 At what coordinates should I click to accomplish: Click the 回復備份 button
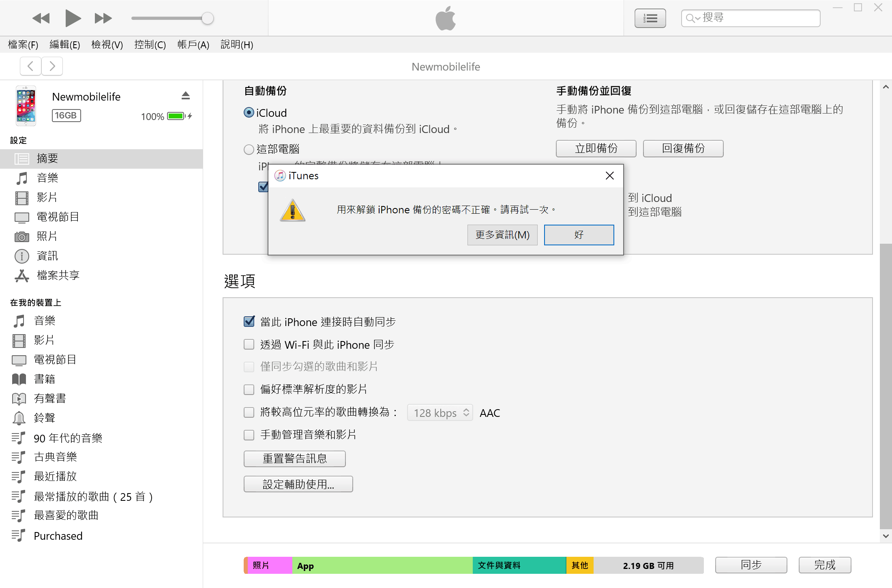tap(683, 148)
